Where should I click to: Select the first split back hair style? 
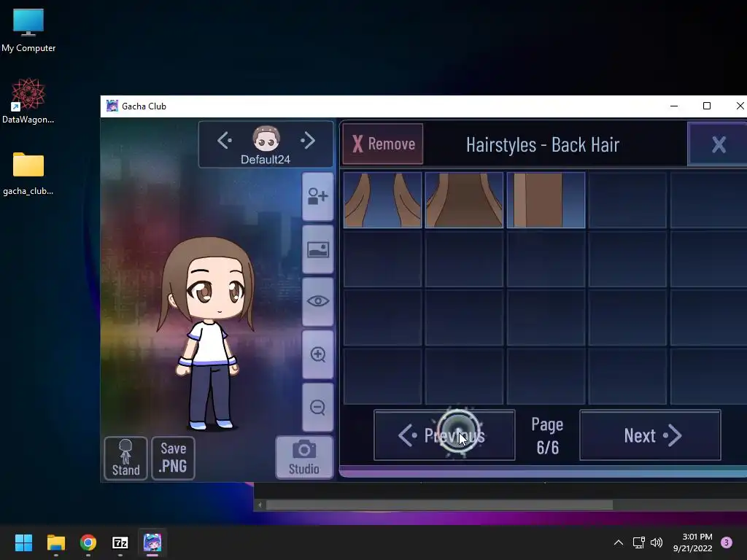pos(382,200)
